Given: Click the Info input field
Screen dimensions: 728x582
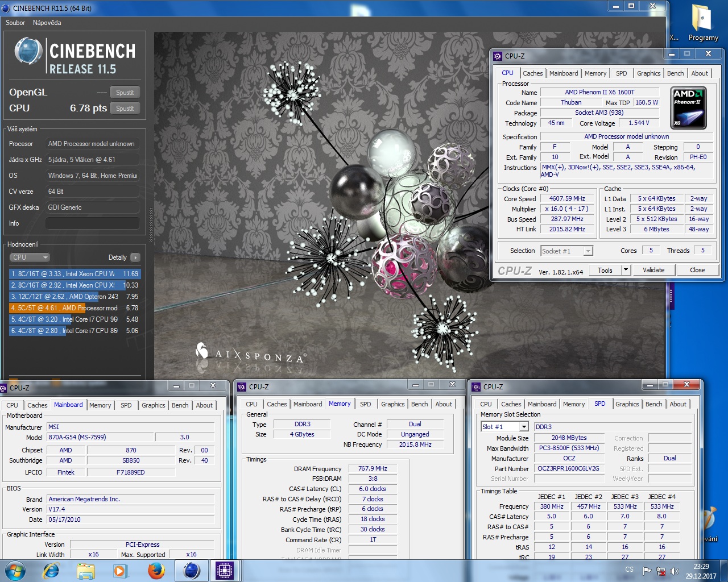Looking at the screenshot, I should tap(92, 223).
